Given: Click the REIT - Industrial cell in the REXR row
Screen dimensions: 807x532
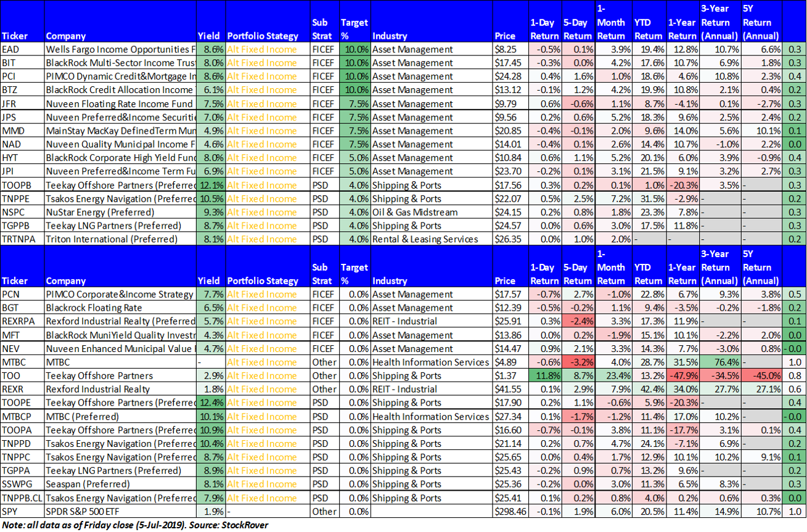Looking at the screenshot, I should tap(431, 389).
